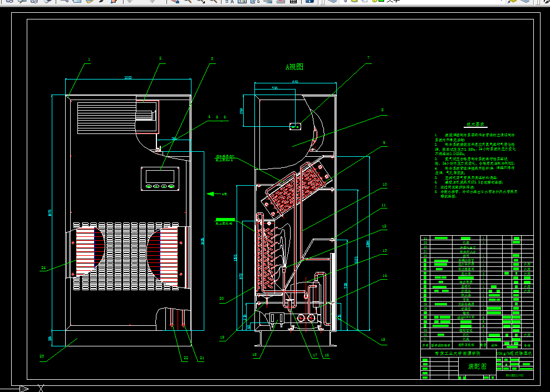Select the 1000 width dimension text

(x=128, y=77)
